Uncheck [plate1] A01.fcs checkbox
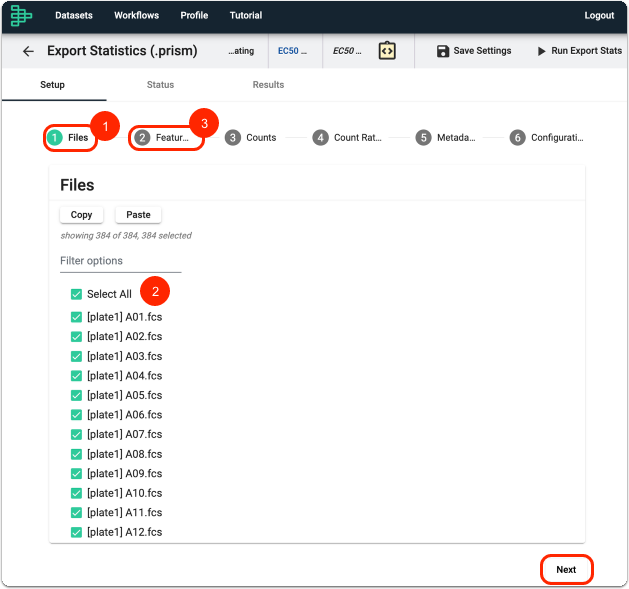 [x=76, y=317]
